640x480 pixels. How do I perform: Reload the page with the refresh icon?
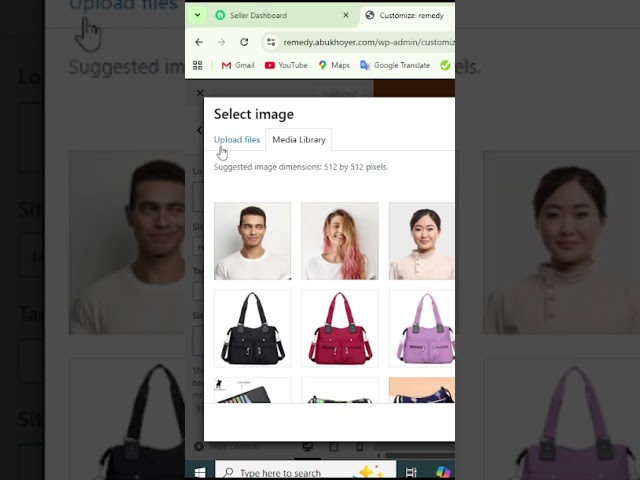coord(244,42)
